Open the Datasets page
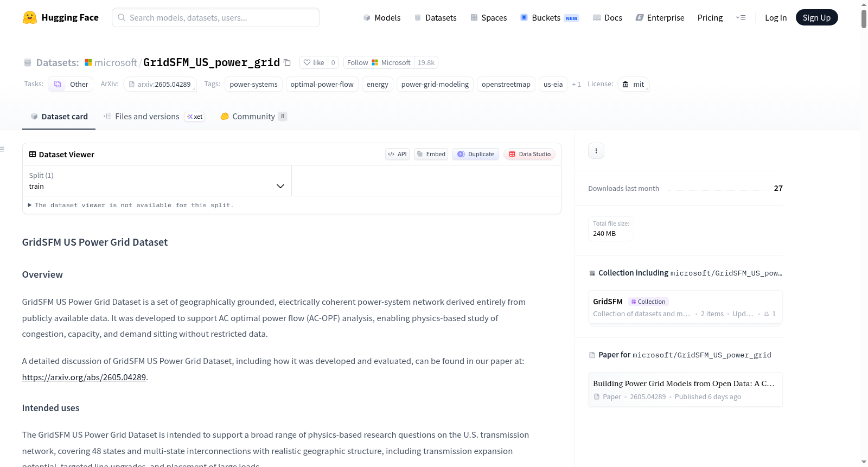This screenshot has height=467, width=868. click(x=436, y=18)
